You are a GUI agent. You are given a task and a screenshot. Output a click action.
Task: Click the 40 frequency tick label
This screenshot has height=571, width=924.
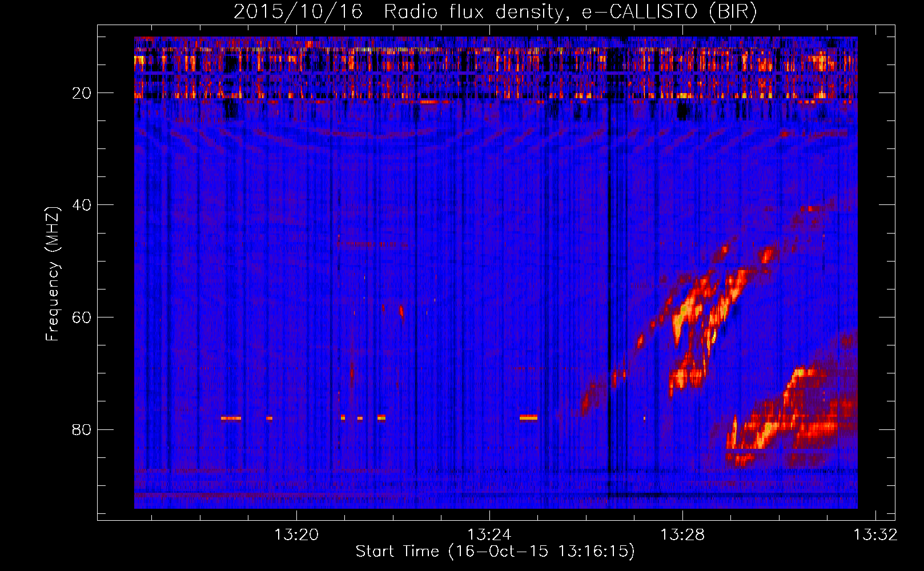coord(82,205)
